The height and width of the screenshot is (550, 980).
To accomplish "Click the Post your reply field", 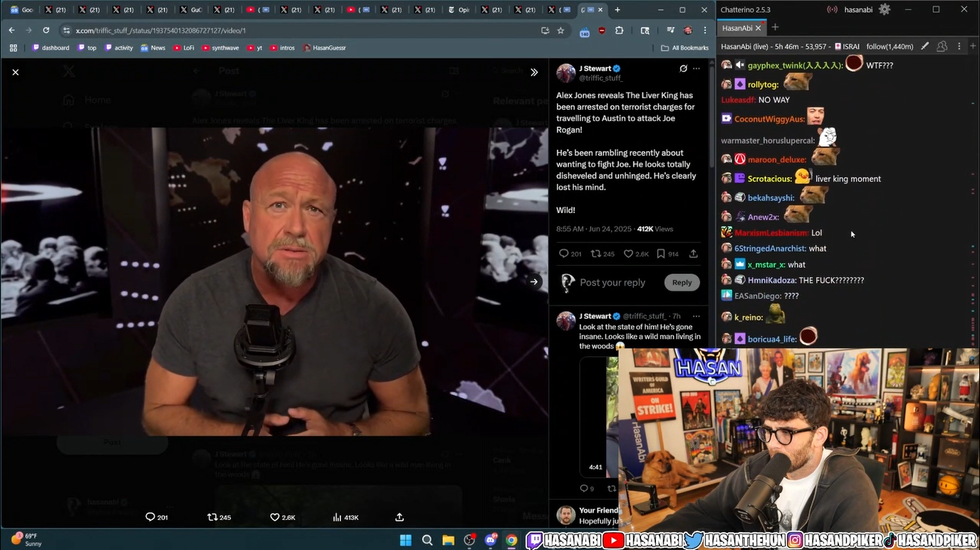I will pyautogui.click(x=612, y=283).
